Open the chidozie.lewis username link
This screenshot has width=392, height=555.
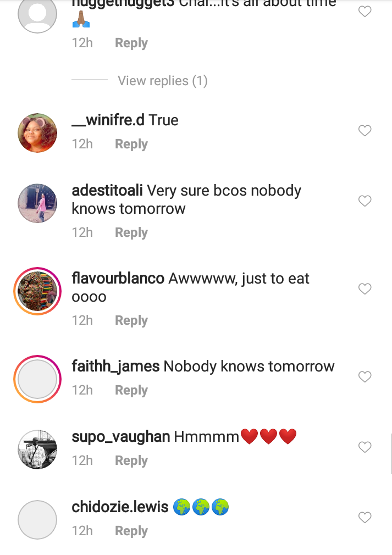120,507
